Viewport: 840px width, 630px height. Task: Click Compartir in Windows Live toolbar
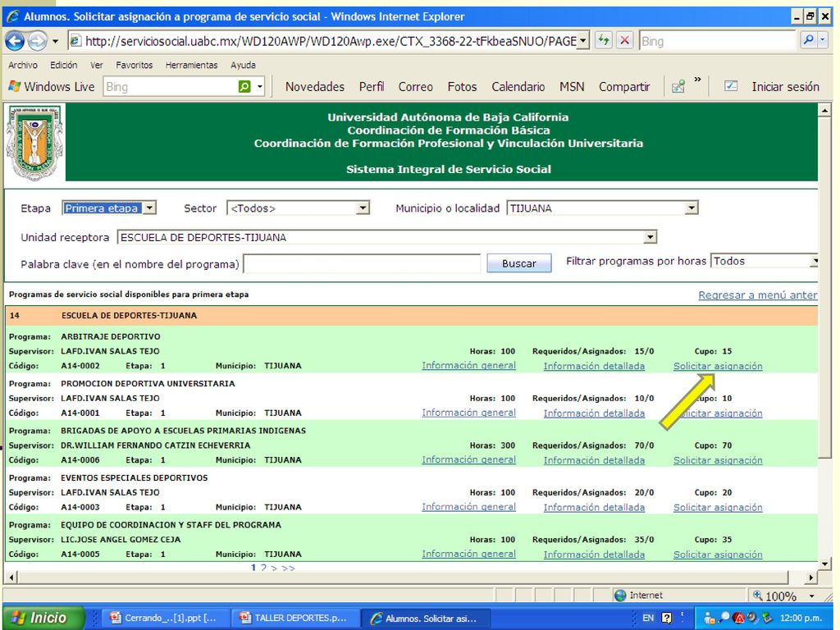[624, 87]
